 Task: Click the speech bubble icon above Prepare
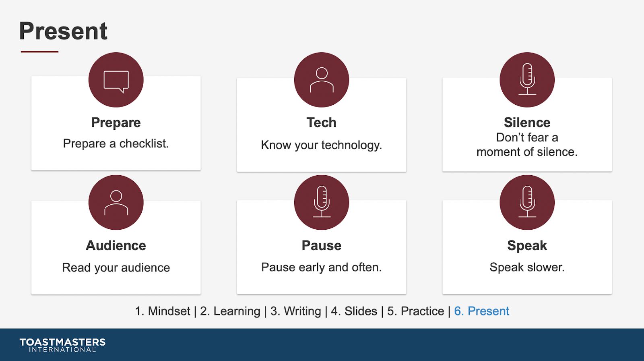click(x=116, y=80)
